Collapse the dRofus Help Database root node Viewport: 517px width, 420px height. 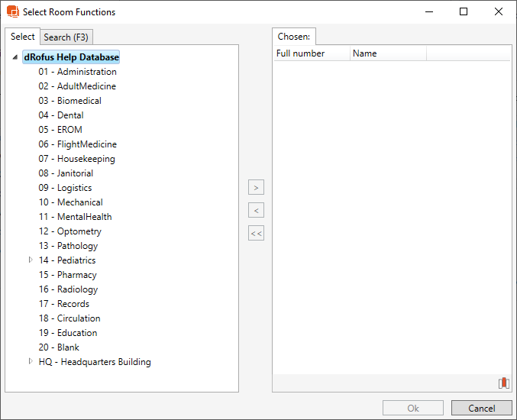[15, 58]
